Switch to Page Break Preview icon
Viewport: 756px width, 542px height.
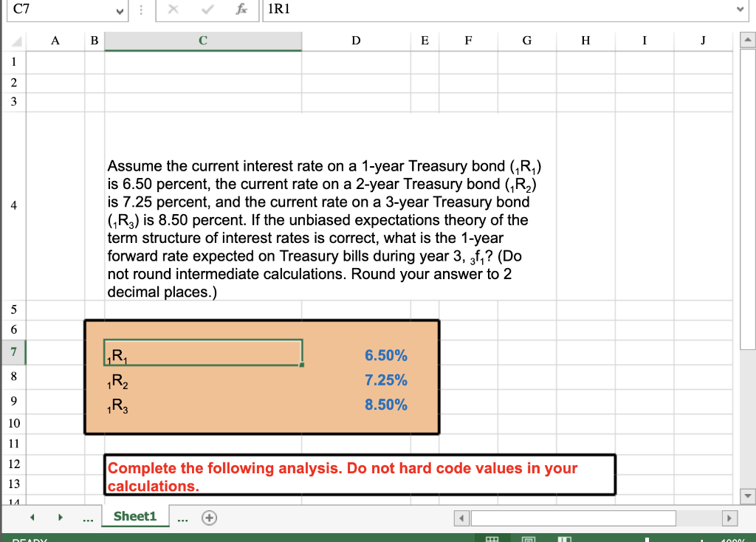(564, 539)
